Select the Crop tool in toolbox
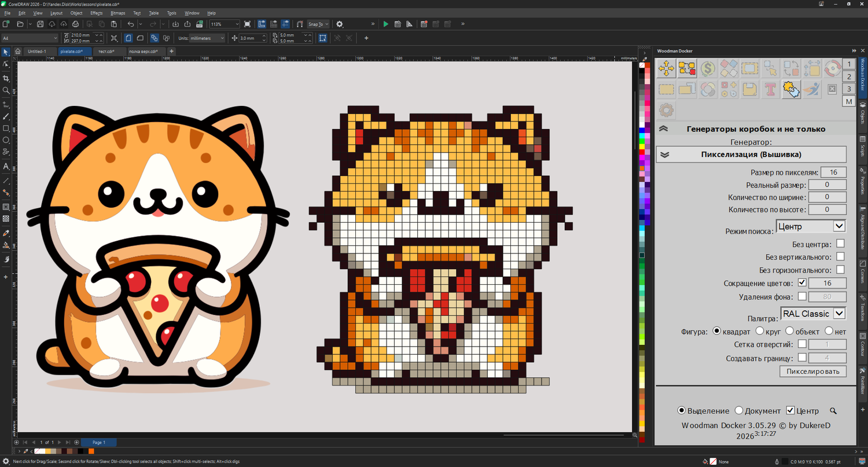868x467 pixels. [x=6, y=78]
